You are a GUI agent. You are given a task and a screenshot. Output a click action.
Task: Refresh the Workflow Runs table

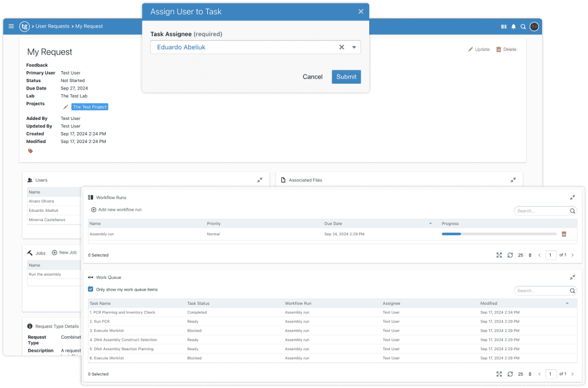click(x=510, y=255)
